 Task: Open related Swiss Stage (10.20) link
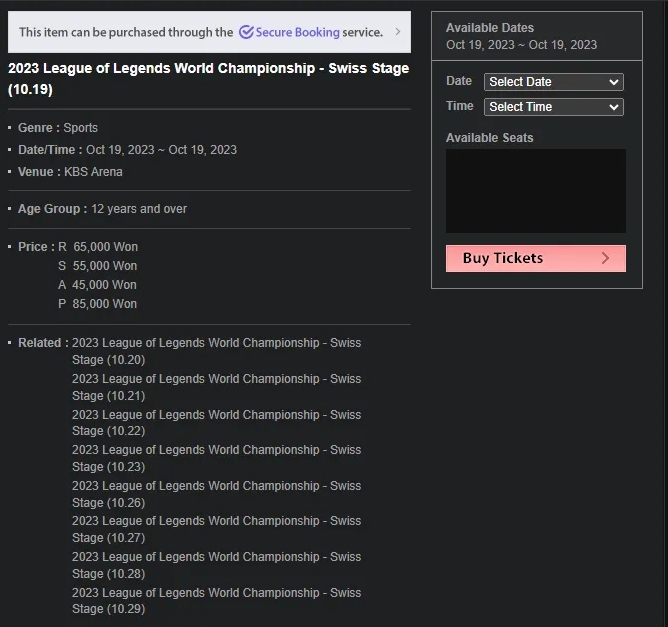point(216,351)
